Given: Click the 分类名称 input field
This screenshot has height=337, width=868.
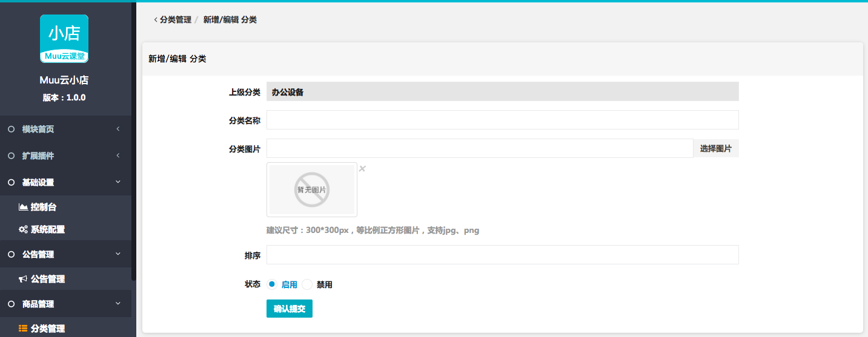Looking at the screenshot, I should coord(503,120).
